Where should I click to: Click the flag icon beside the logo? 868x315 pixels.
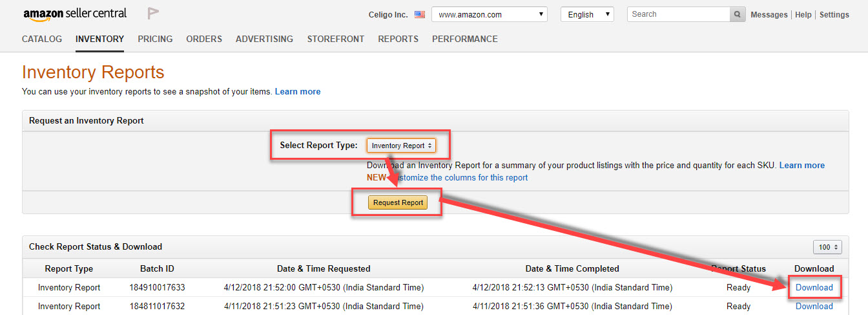[x=153, y=13]
